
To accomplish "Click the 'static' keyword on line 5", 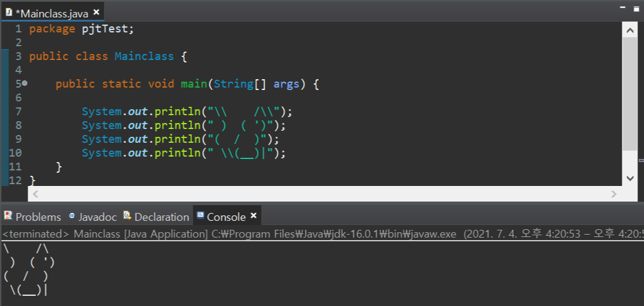I will click(122, 84).
